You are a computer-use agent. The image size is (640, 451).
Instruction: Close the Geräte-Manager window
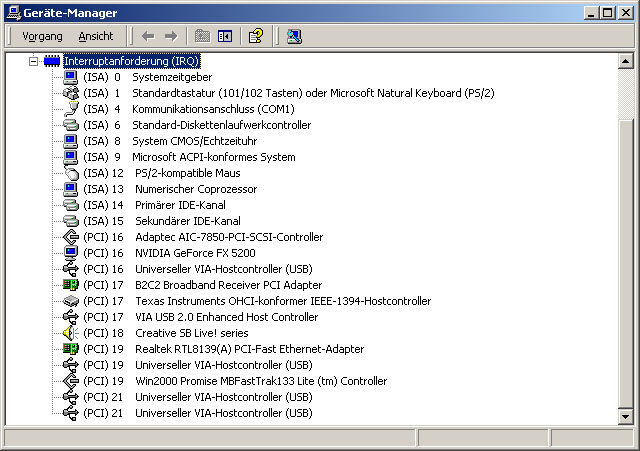pos(626,13)
